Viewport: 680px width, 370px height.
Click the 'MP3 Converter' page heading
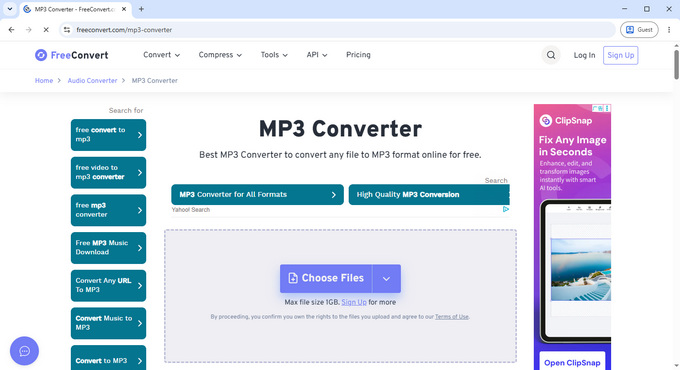340,129
